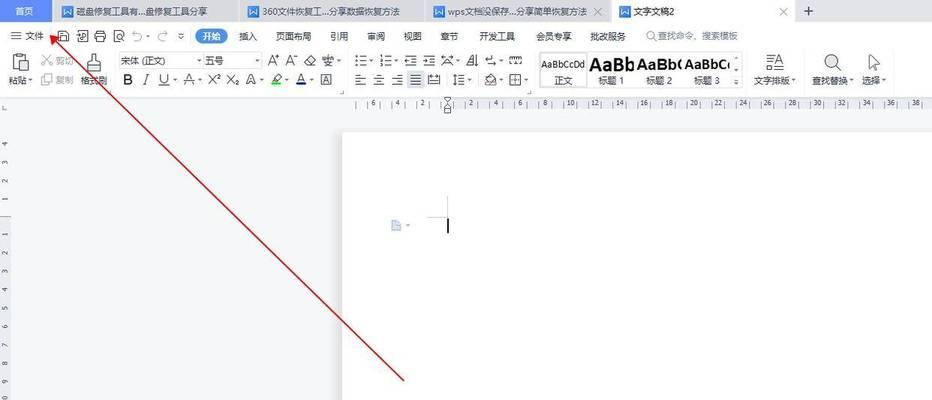Screen dimensions: 932x400
Task: Click the 粘贴 paste icon
Action: [21, 62]
